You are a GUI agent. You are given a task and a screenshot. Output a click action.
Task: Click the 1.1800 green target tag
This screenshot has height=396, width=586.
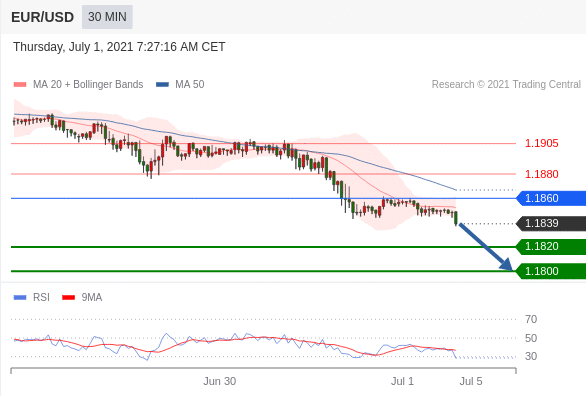tap(551, 271)
